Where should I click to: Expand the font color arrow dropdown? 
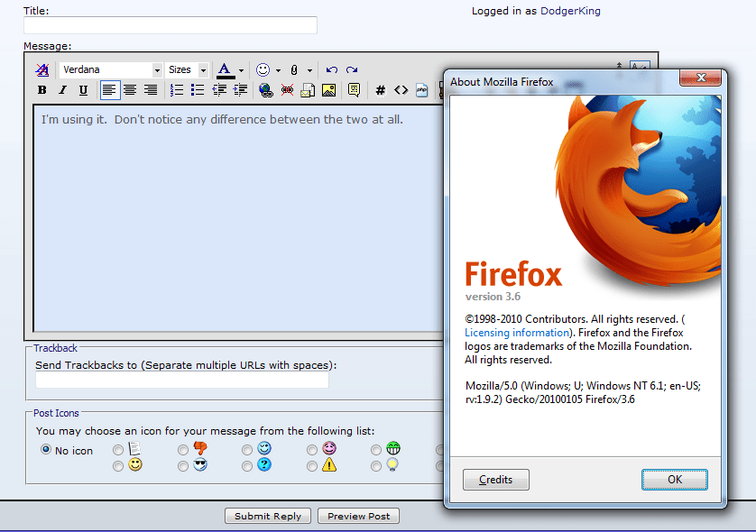pyautogui.click(x=241, y=70)
